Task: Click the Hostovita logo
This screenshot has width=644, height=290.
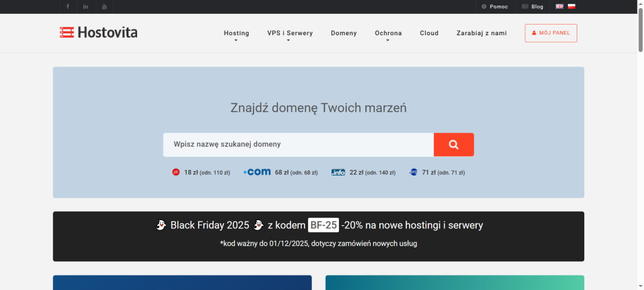Action: 99,33
